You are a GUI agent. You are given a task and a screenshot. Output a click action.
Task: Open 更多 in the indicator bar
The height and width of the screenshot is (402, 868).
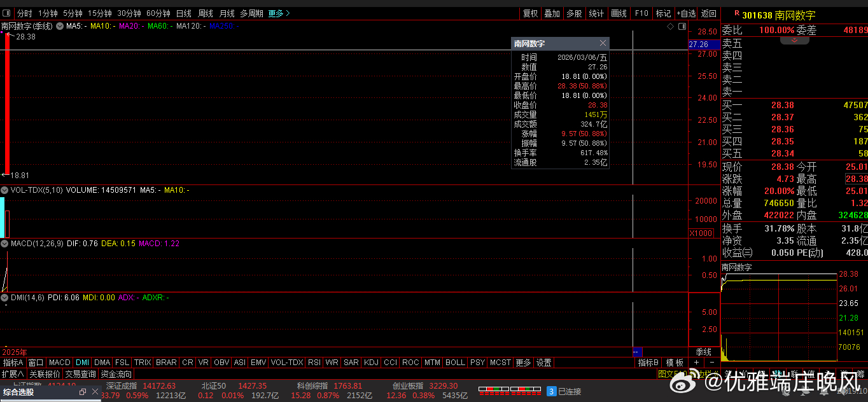pyautogui.click(x=523, y=363)
